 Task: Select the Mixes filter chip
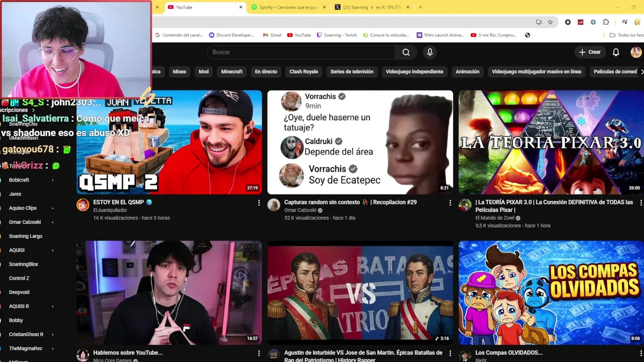180,72
